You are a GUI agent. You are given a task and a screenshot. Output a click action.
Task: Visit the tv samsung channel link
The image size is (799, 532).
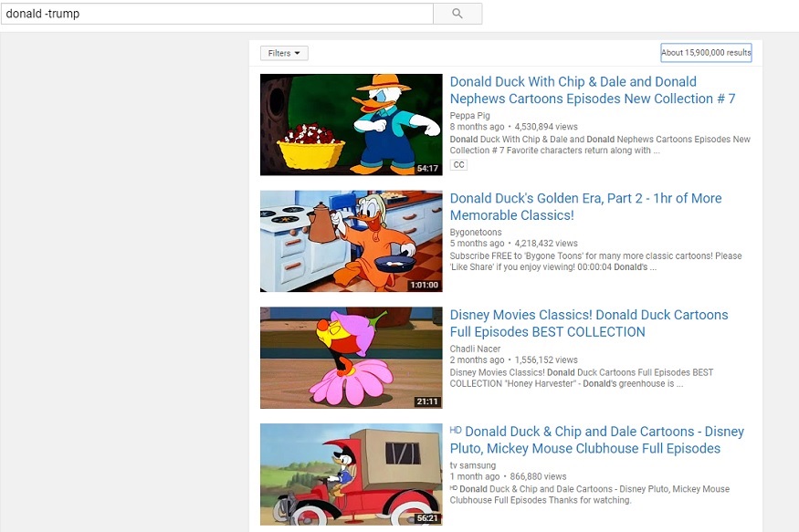tap(472, 465)
